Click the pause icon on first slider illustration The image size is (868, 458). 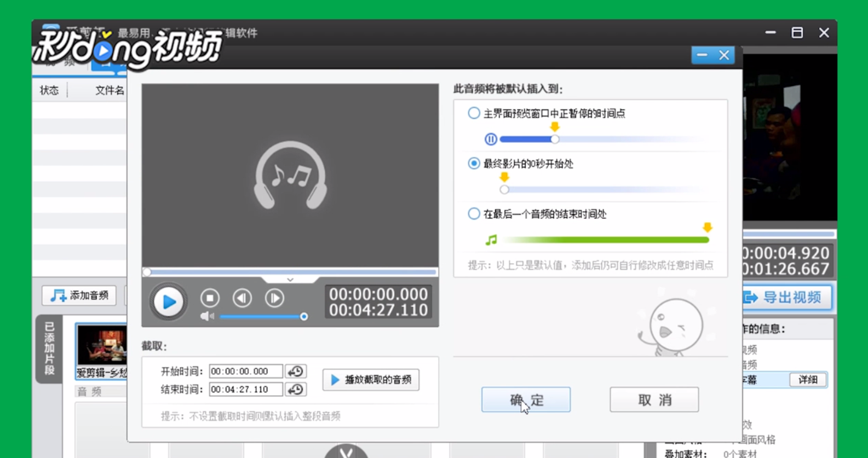491,139
